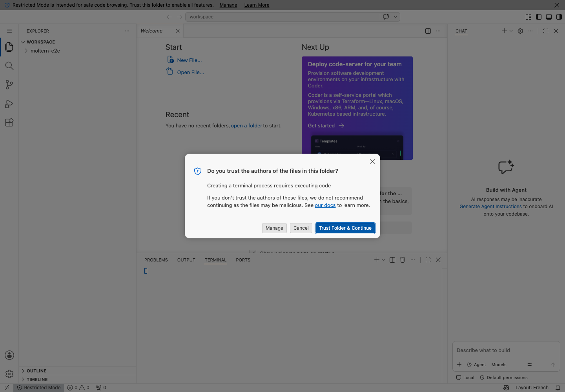Open the Accounts menu icon

9,355
